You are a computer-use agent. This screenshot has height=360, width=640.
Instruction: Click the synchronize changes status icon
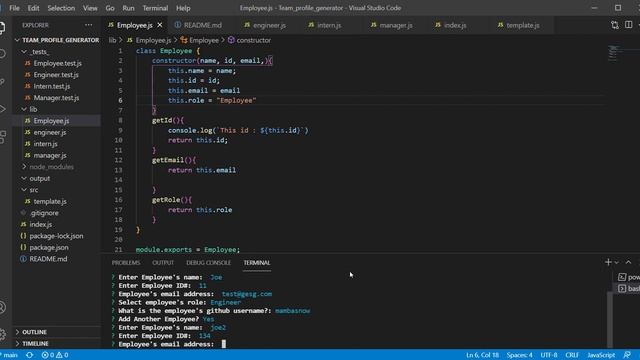pos(29,355)
